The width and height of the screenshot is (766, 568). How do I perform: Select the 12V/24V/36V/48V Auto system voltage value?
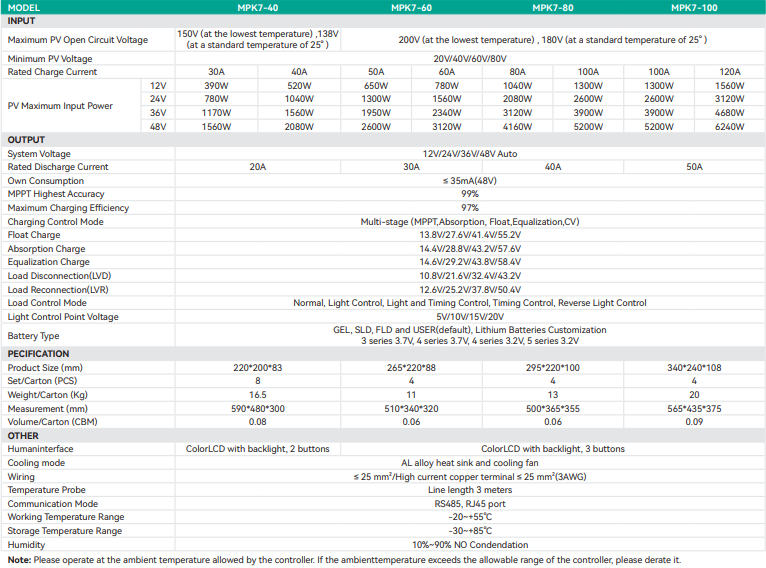pyautogui.click(x=469, y=154)
